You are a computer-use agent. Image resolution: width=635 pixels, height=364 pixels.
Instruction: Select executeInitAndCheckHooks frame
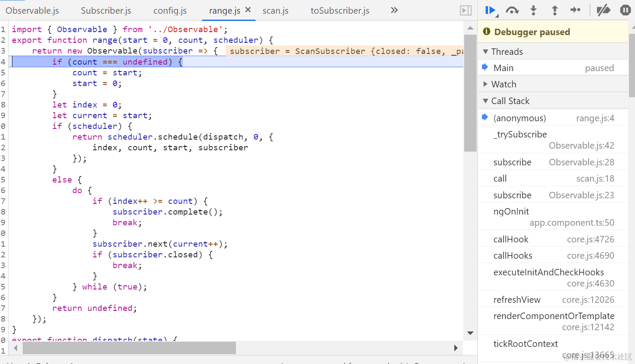tap(553, 278)
